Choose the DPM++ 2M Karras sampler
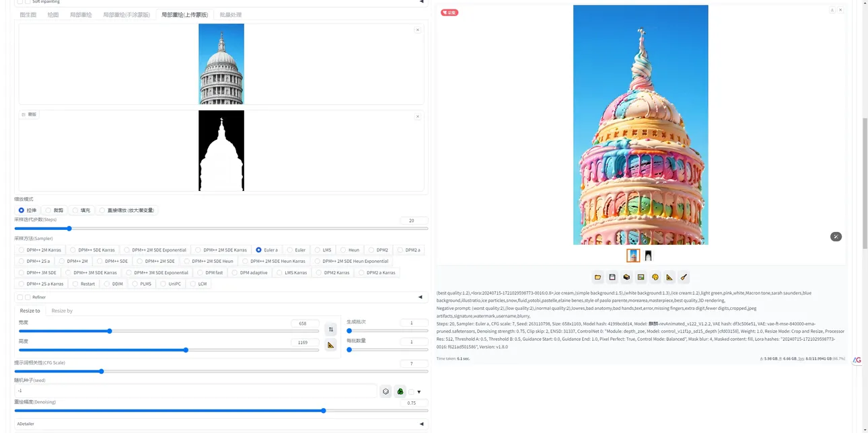This screenshot has height=433, width=868. click(40, 250)
